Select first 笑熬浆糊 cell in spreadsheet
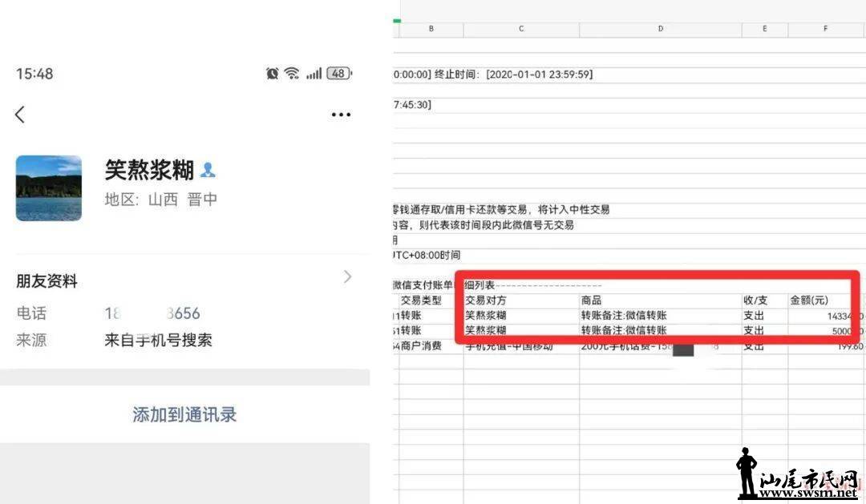This screenshot has height=504, width=866. (x=521, y=315)
